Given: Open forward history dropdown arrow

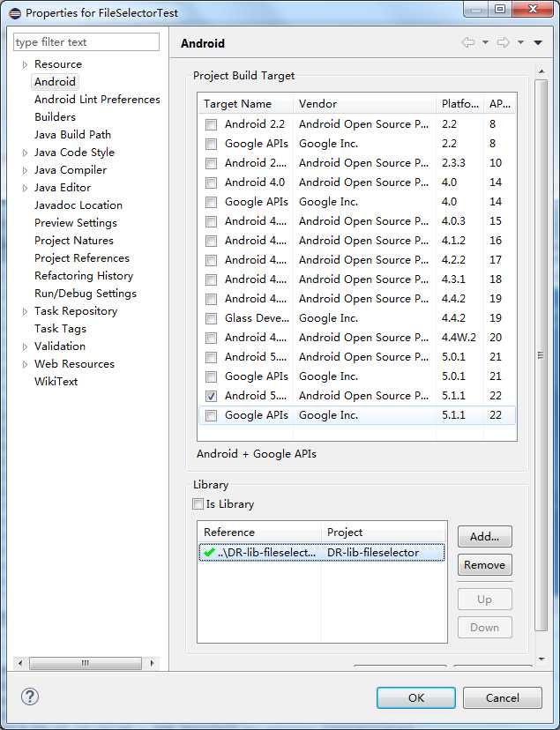Looking at the screenshot, I should pos(521,43).
